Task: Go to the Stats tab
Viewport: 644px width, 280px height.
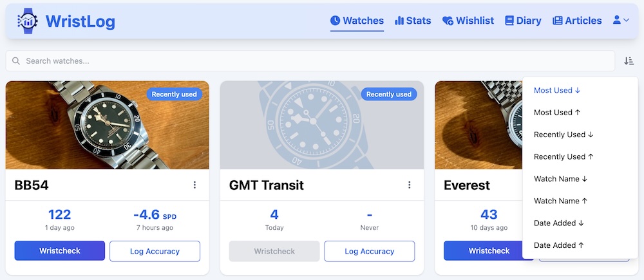Action: 413,21
